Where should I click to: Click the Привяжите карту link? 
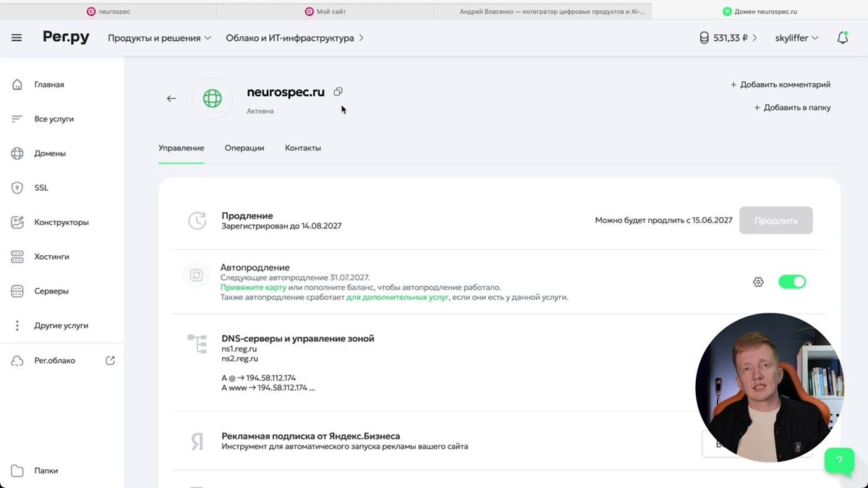pyautogui.click(x=253, y=287)
